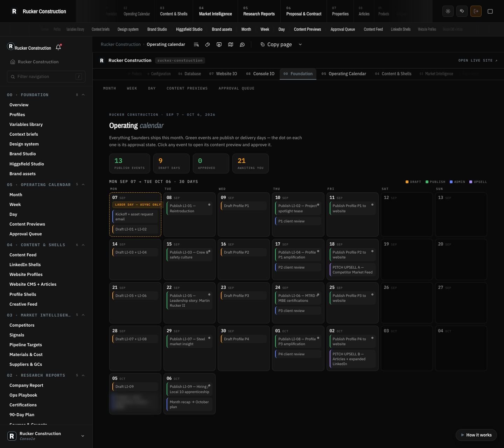Image resolution: width=504 pixels, height=448 pixels.
Task: Click Rucker Construction breadcrumb link
Action: (x=121, y=44)
